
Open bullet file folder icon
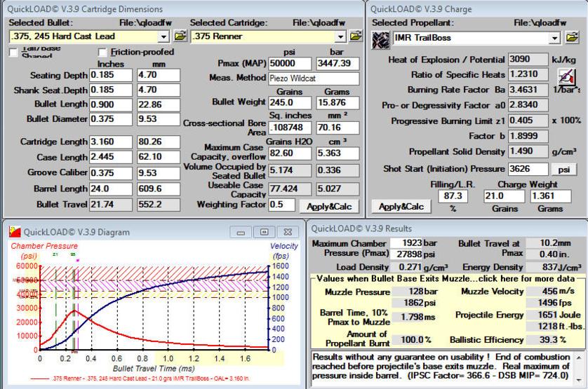tap(179, 35)
